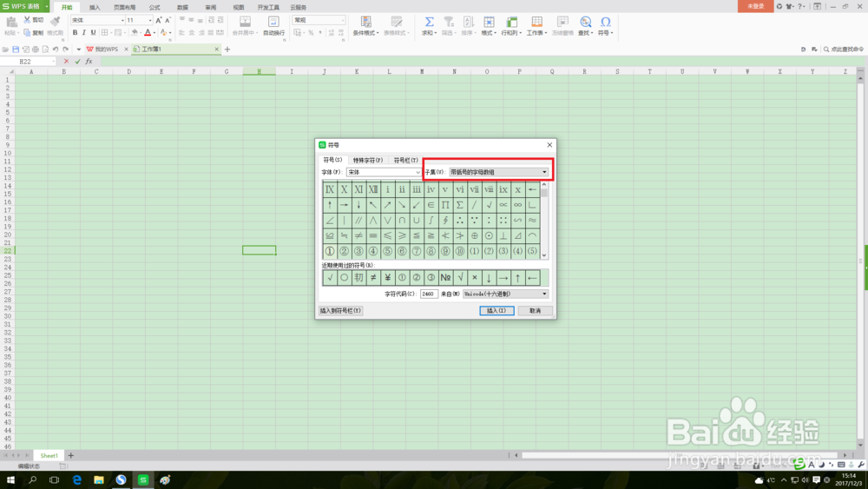Select the ¥ symbol in recently used row
Viewport: 868px width, 489px height.
point(387,277)
